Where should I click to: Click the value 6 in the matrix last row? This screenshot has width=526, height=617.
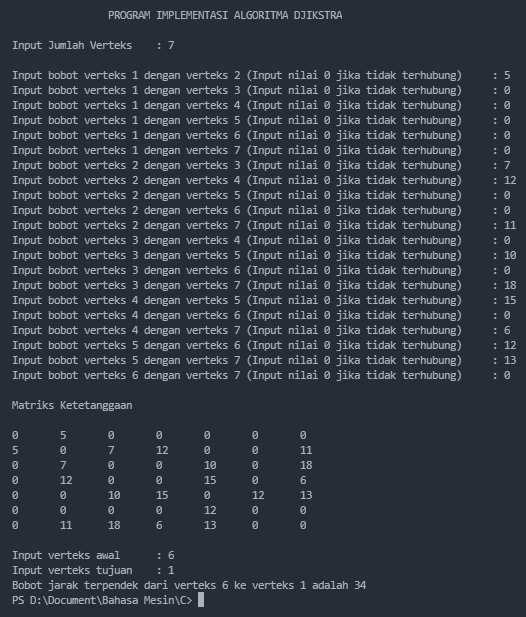pyautogui.click(x=159, y=525)
